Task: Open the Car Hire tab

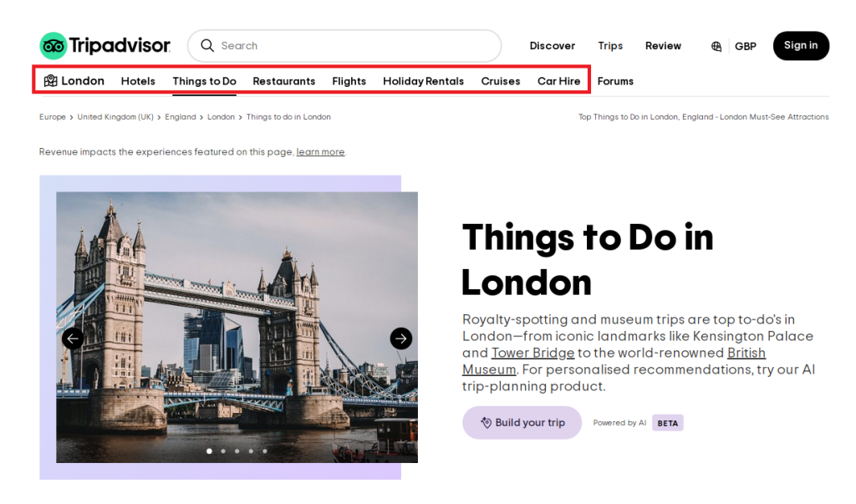Action: point(558,81)
